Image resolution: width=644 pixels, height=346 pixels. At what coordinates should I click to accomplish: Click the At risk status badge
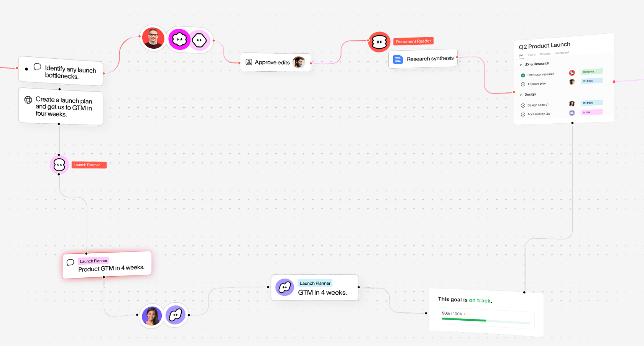(592, 112)
